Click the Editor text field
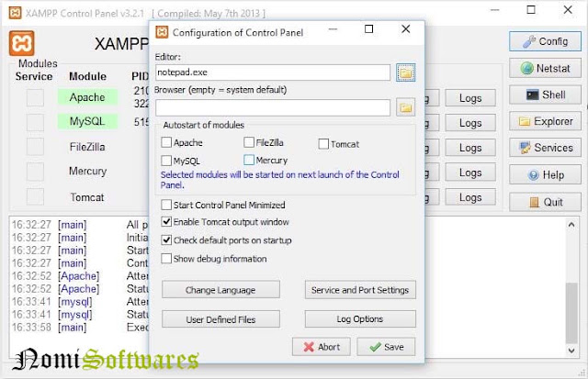This screenshot has width=588, height=379. [273, 72]
